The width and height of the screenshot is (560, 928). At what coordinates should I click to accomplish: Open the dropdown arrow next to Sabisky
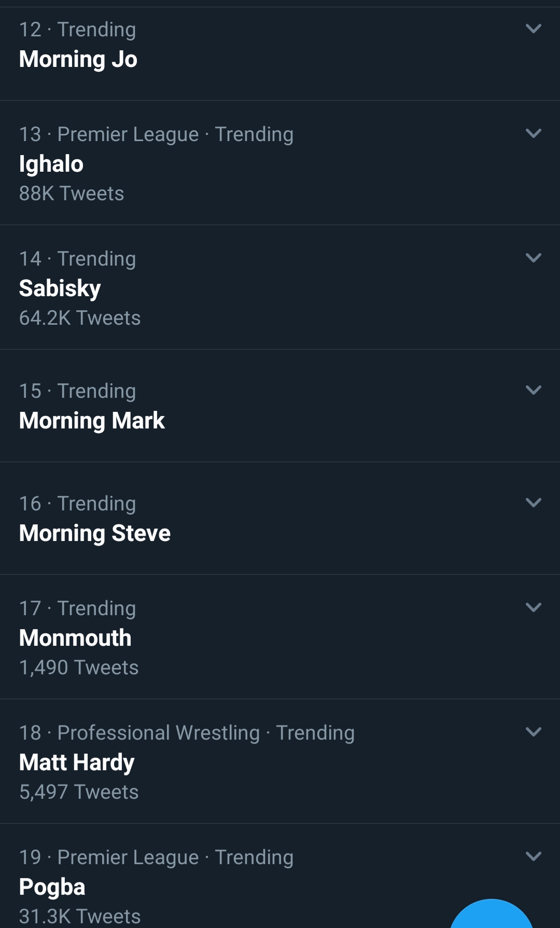533,258
